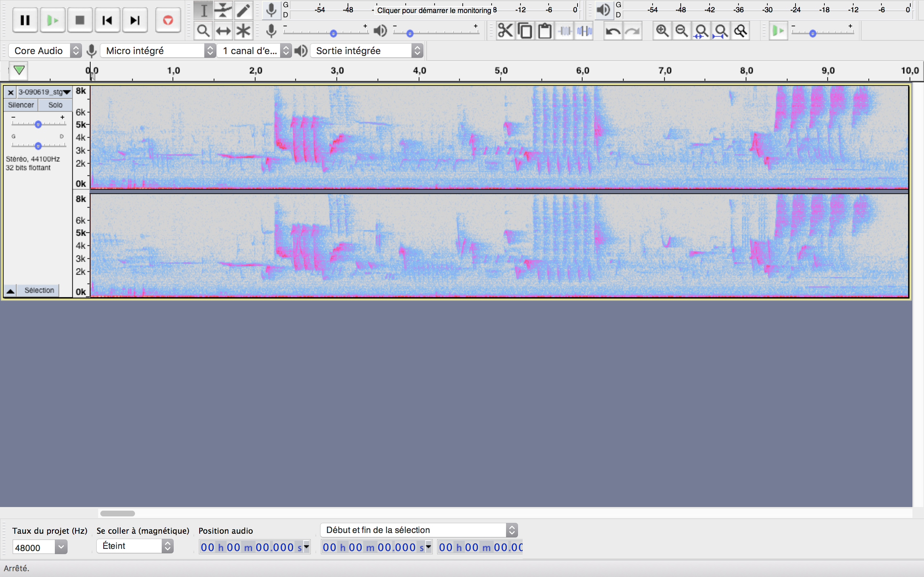The height and width of the screenshot is (577, 924).
Task: Click the Trim audio icon
Action: click(565, 31)
